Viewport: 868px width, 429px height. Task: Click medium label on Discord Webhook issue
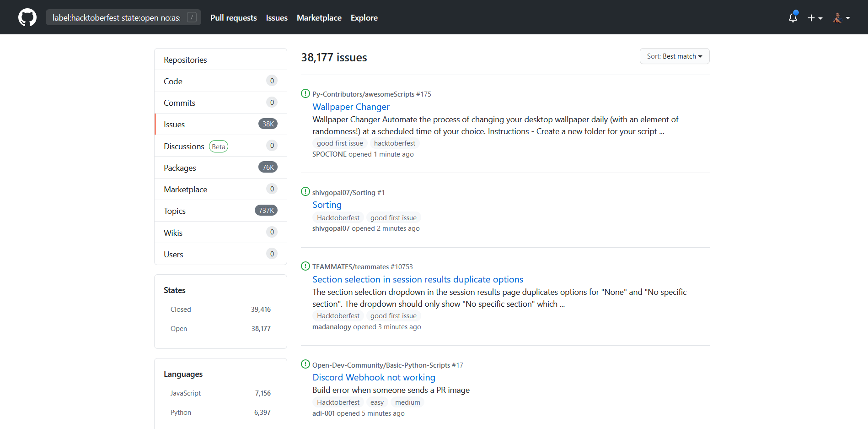pos(407,402)
